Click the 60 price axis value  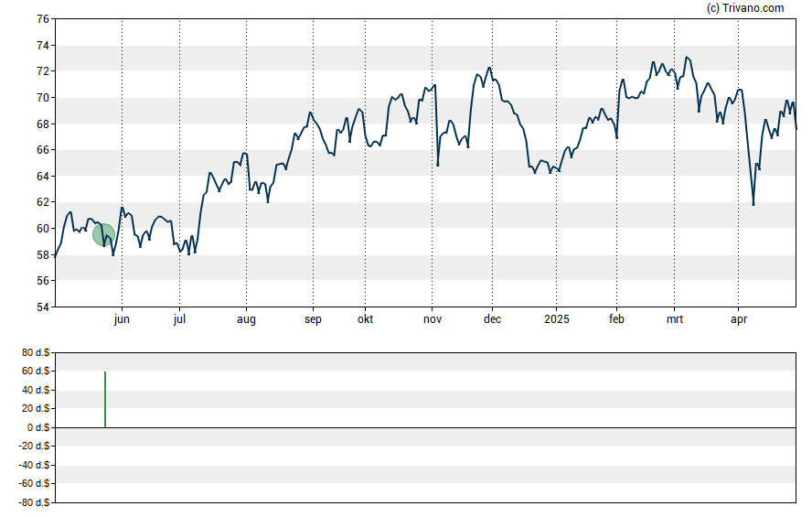tap(43, 229)
